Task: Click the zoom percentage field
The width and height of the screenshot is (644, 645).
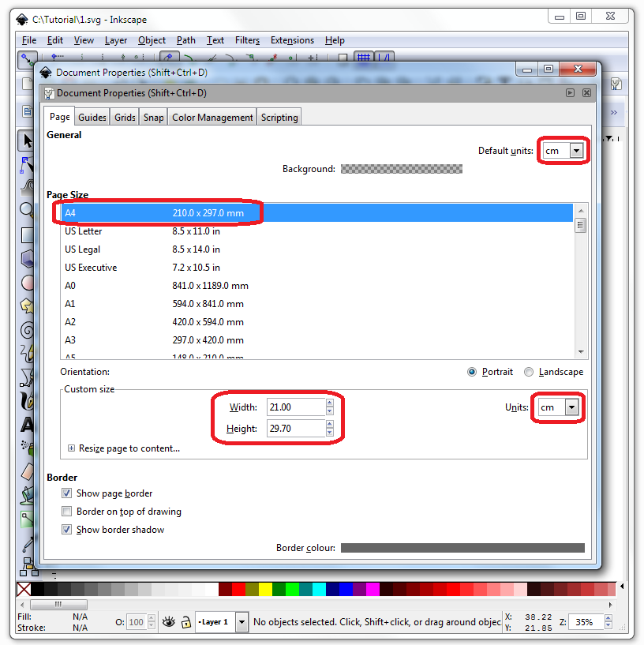Action: [x=586, y=621]
